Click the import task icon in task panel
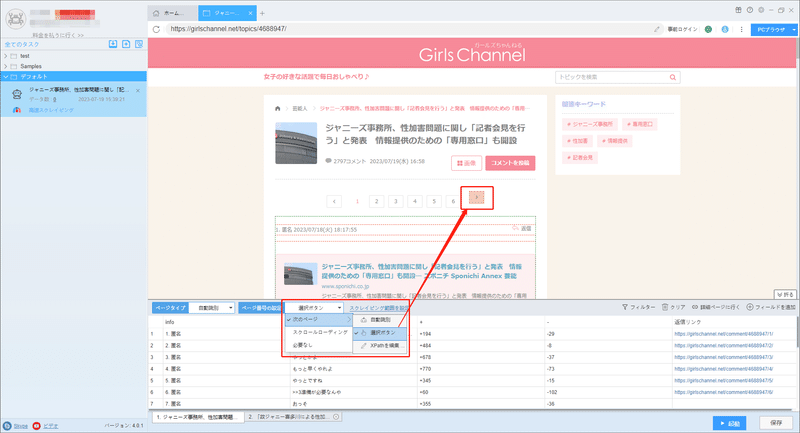Screen dimensions: 800x433 113,44
